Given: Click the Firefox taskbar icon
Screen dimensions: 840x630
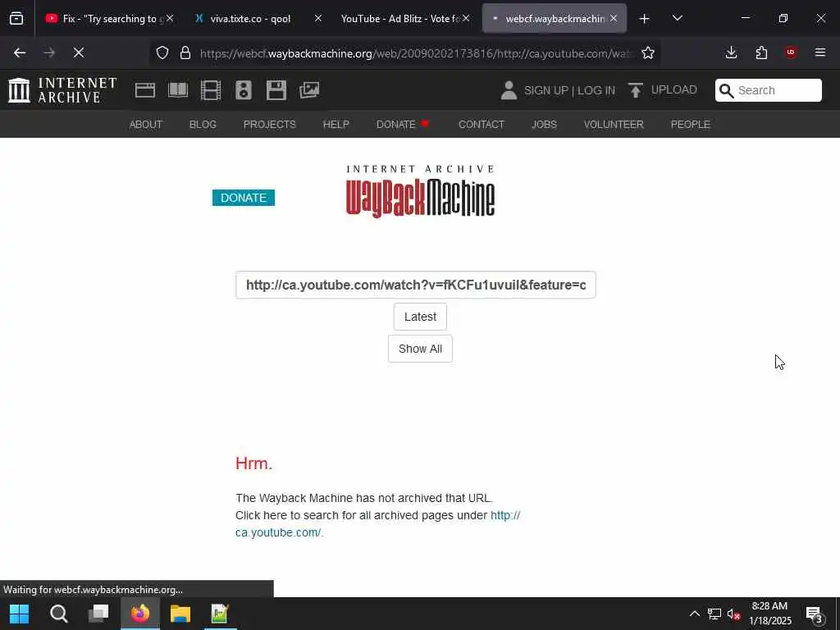Looking at the screenshot, I should pyautogui.click(x=140, y=614).
